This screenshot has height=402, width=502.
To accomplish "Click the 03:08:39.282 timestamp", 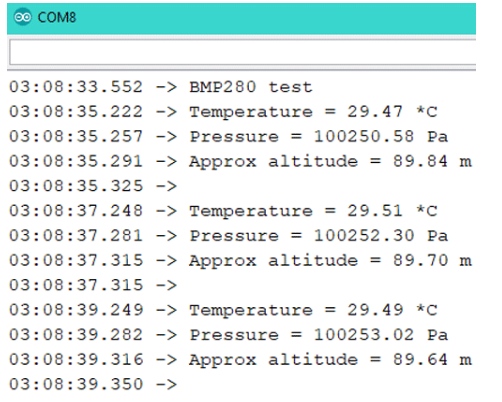I will coord(76,335).
